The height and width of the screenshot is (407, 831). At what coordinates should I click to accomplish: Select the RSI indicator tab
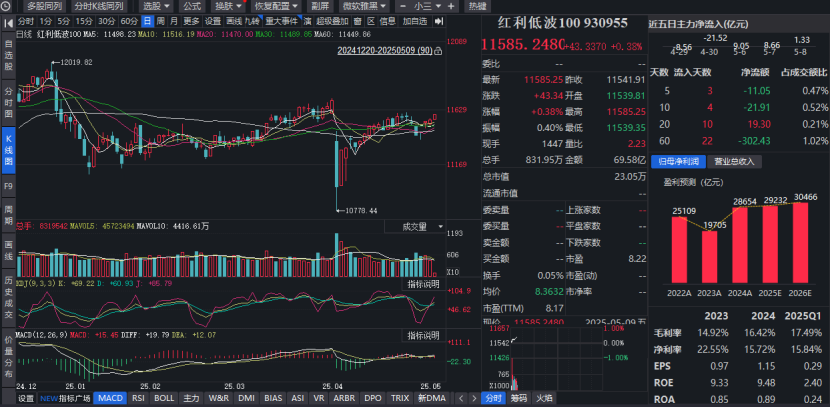[138, 398]
